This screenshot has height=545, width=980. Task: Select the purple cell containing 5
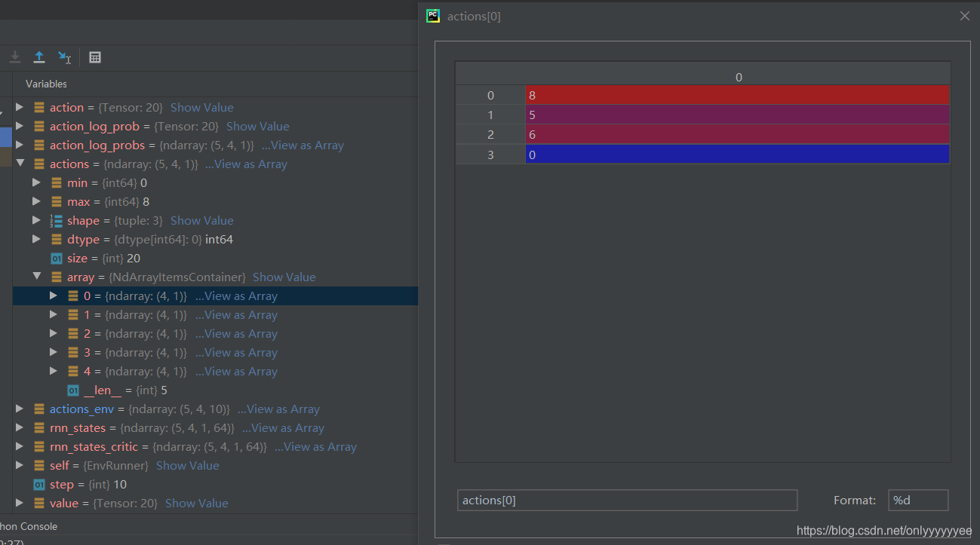click(x=737, y=115)
